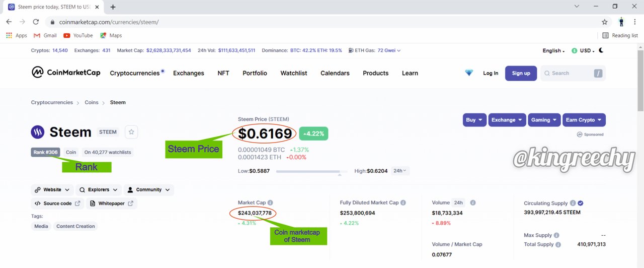Go to Portfolio
The height and width of the screenshot is (268, 644).
pyautogui.click(x=255, y=73)
